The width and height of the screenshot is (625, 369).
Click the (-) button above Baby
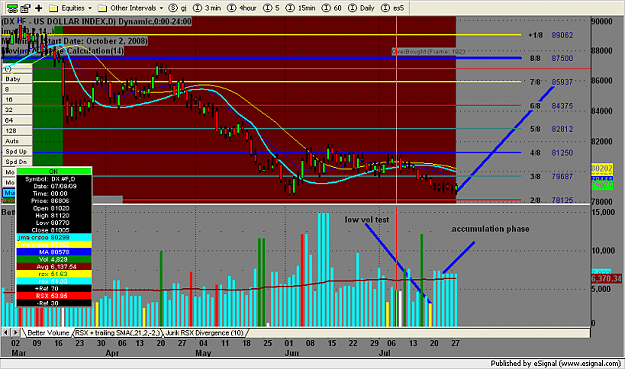[x=18, y=69]
